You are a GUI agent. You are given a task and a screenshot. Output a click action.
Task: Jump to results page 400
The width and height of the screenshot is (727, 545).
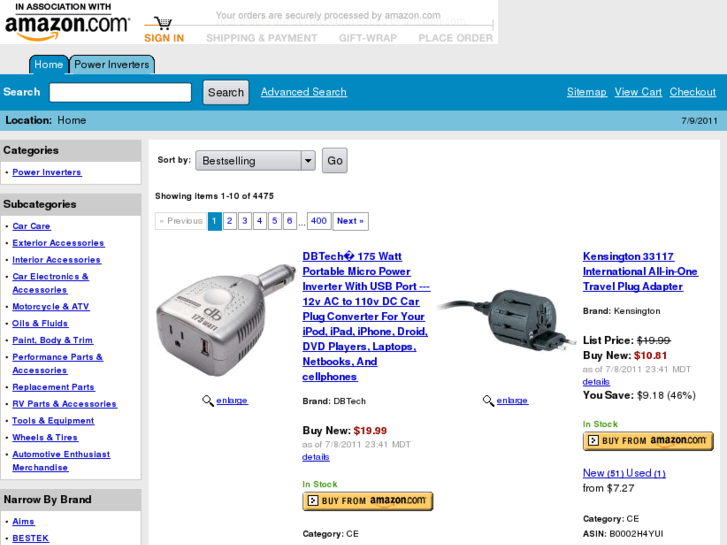[x=319, y=221]
